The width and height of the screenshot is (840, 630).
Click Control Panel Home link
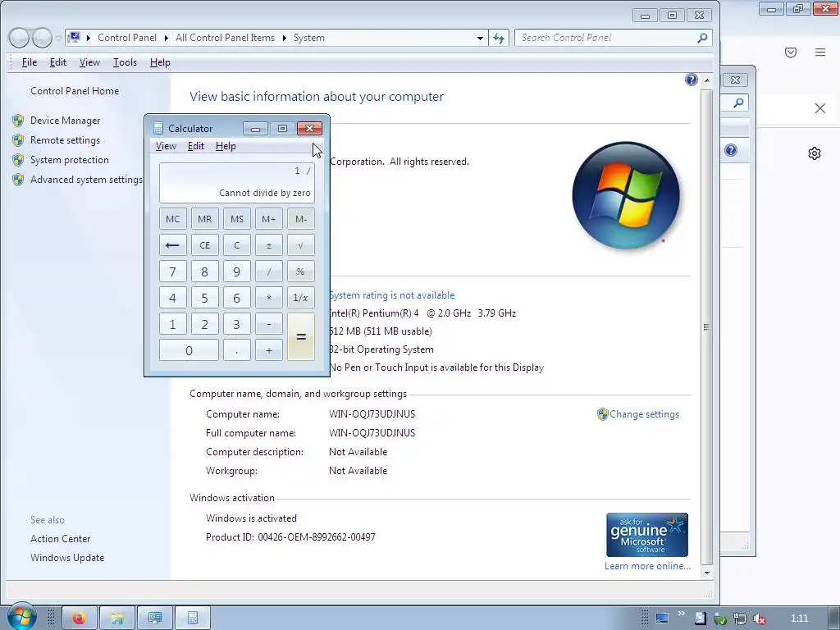[75, 91]
